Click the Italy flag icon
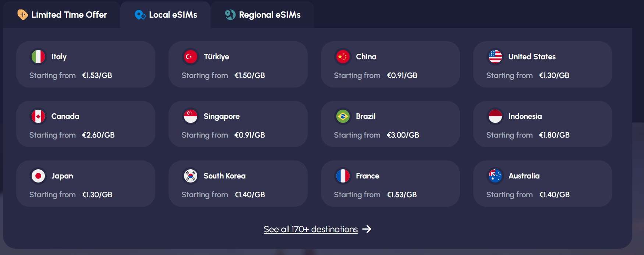 click(x=38, y=57)
